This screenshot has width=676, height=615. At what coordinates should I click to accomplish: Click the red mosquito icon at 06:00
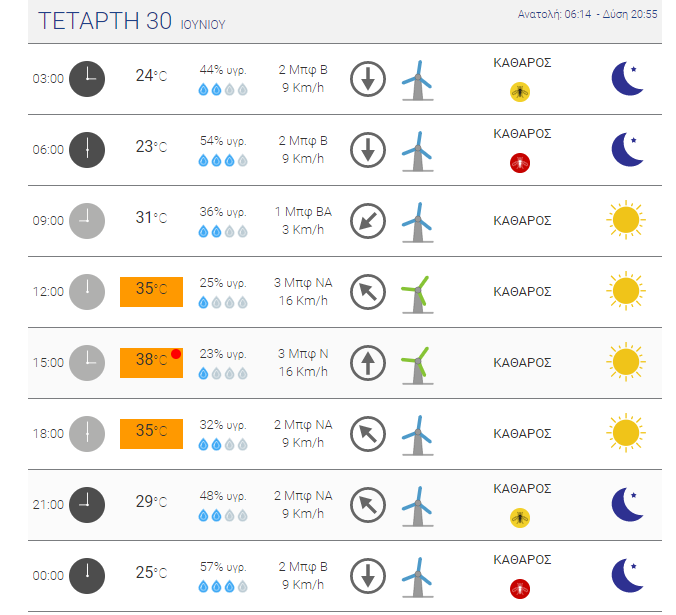click(520, 163)
